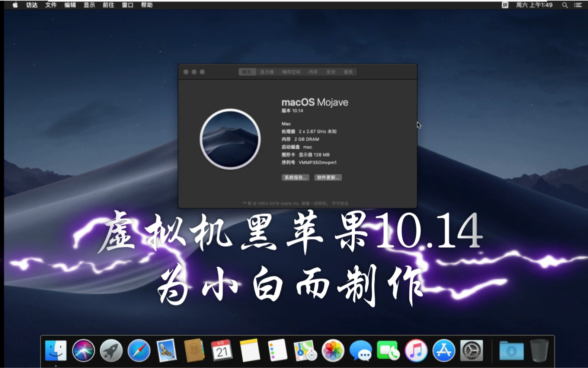588x368 pixels.
Task: Switch to 储存空间 tab
Action: tap(291, 72)
